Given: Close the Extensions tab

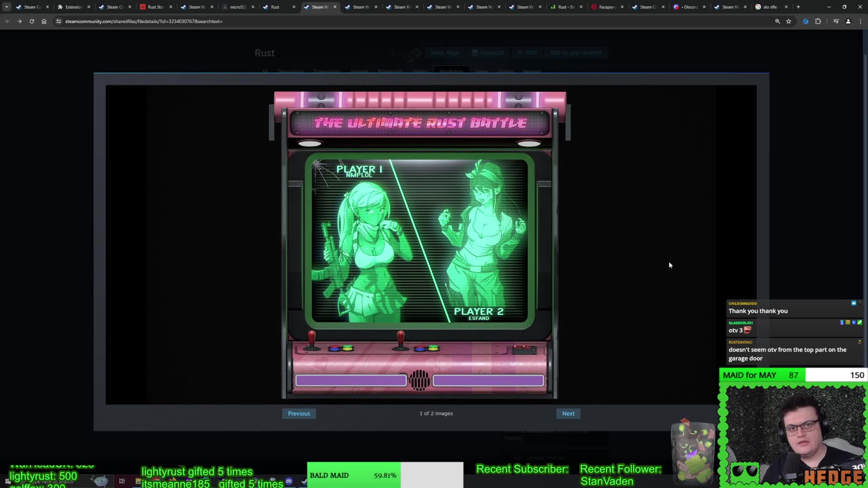Looking at the screenshot, I should click(x=89, y=7).
